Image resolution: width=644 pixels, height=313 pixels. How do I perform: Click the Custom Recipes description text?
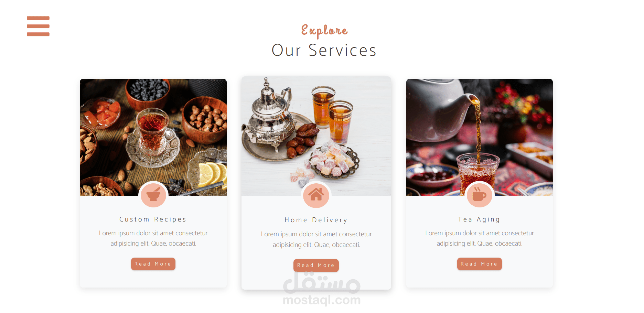[153, 238]
